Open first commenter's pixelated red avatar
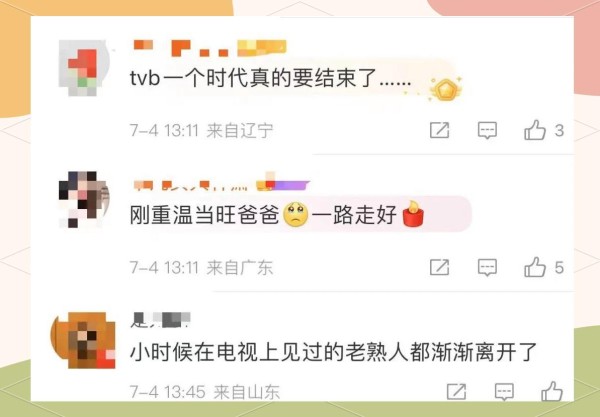The width and height of the screenshot is (600, 417). click(x=83, y=68)
